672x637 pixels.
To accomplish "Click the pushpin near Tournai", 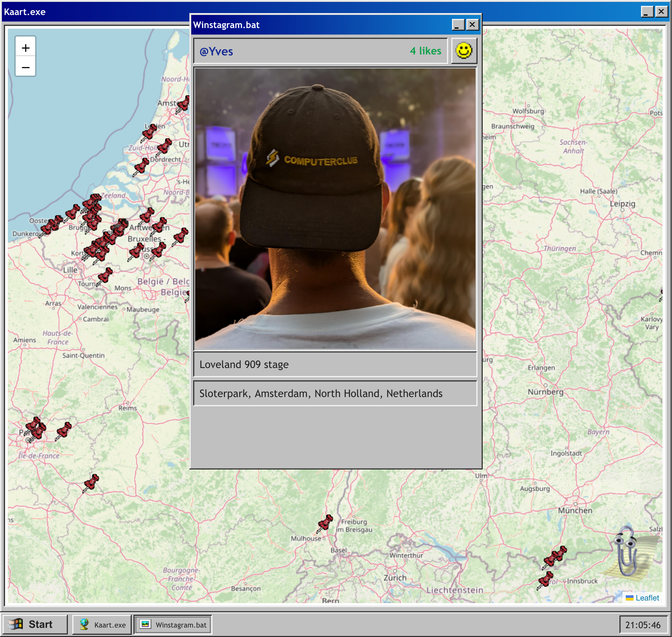I will 105,276.
